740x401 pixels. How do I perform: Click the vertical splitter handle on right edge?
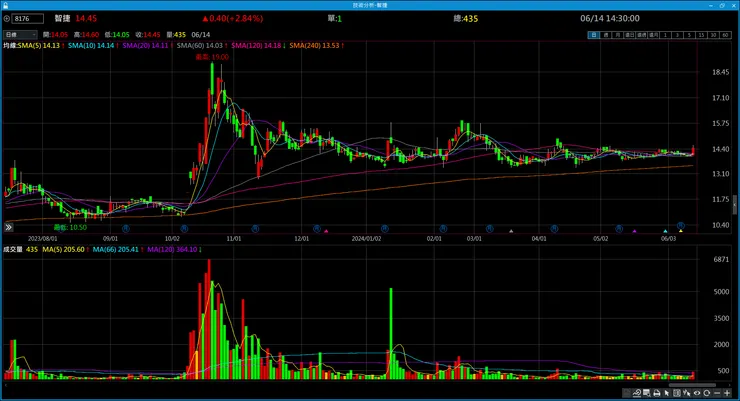tap(735, 205)
